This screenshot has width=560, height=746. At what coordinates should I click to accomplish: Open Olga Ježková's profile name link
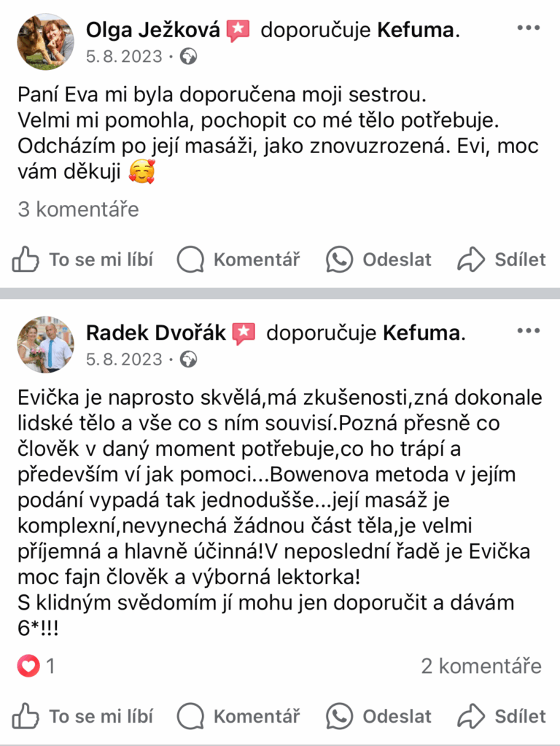152,30
